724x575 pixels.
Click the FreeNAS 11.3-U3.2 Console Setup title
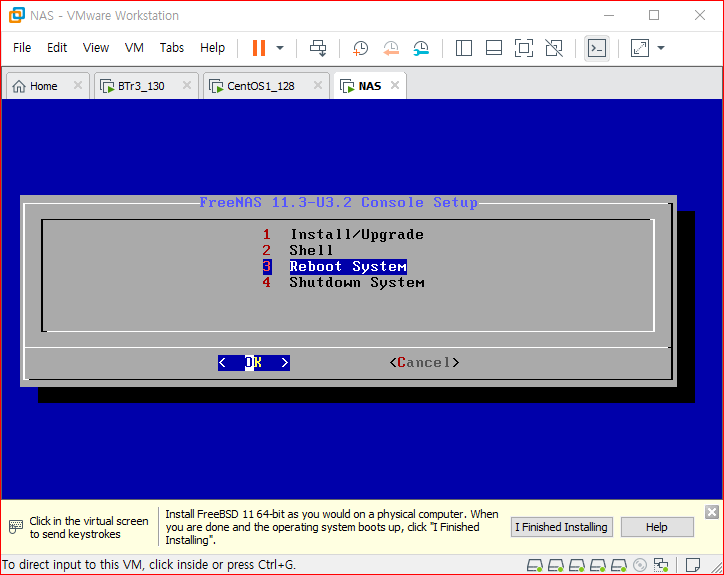coord(338,202)
